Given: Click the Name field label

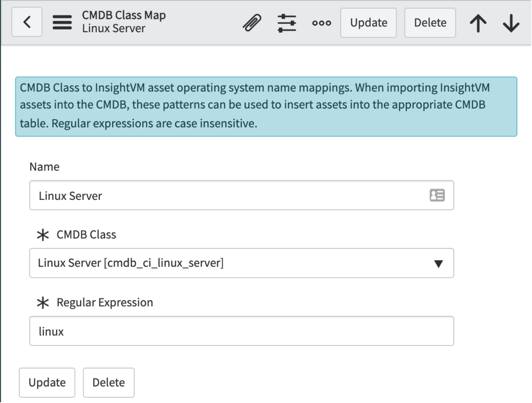Looking at the screenshot, I should coord(45,167).
